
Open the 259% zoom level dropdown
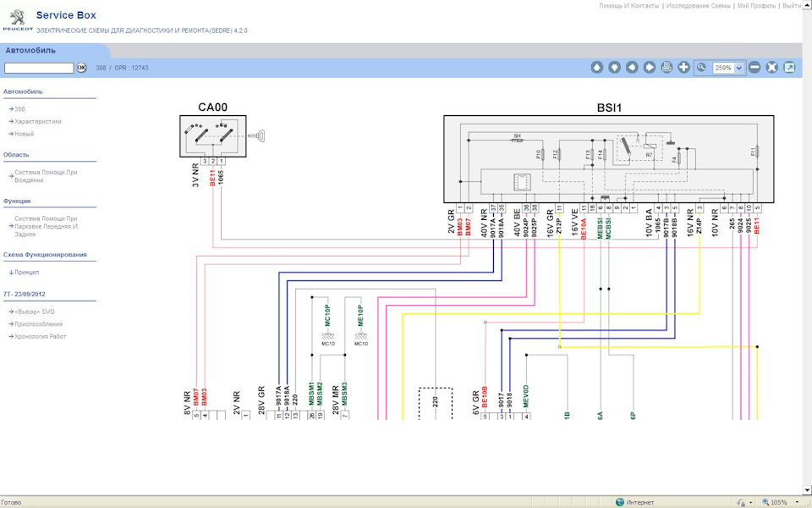click(739, 68)
